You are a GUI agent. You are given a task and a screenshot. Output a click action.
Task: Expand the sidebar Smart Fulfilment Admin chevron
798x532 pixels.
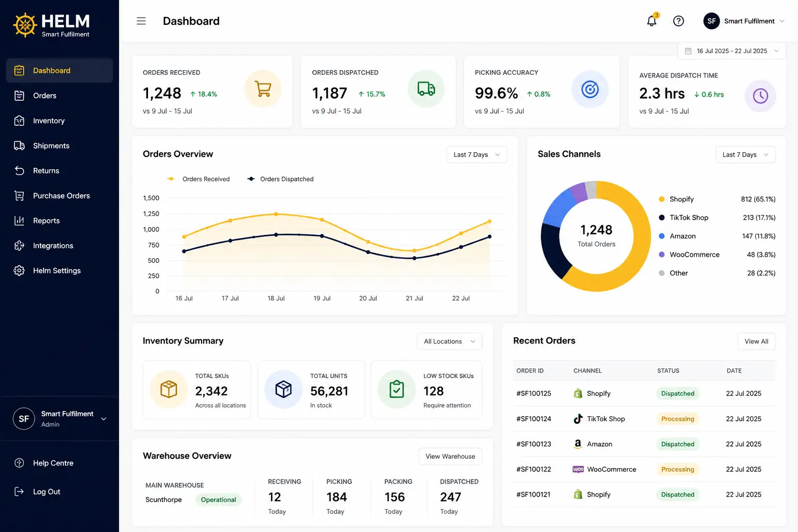[104, 419]
